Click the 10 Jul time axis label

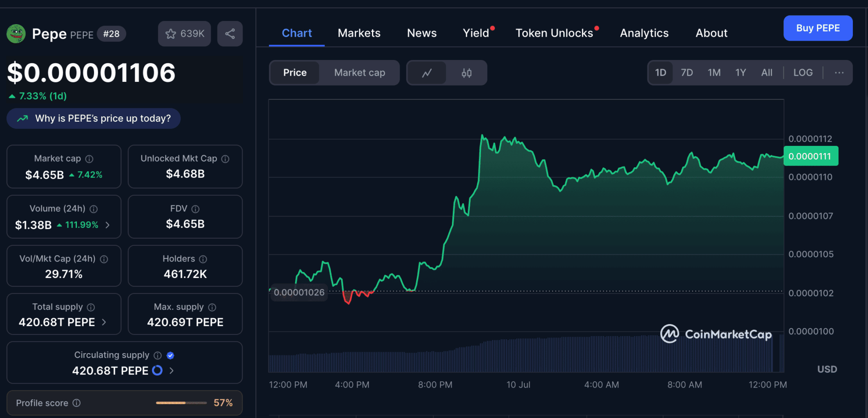(x=518, y=385)
